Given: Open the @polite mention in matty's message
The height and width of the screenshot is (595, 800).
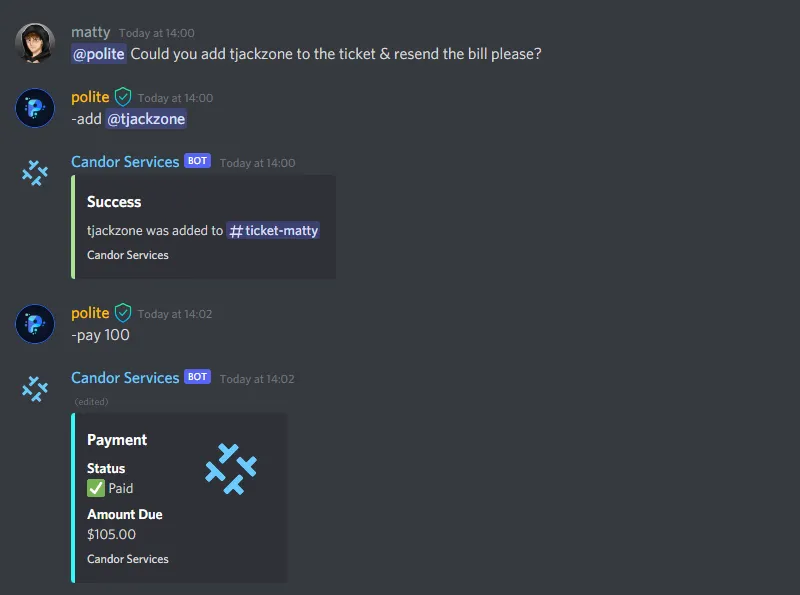Looking at the screenshot, I should coord(98,54).
